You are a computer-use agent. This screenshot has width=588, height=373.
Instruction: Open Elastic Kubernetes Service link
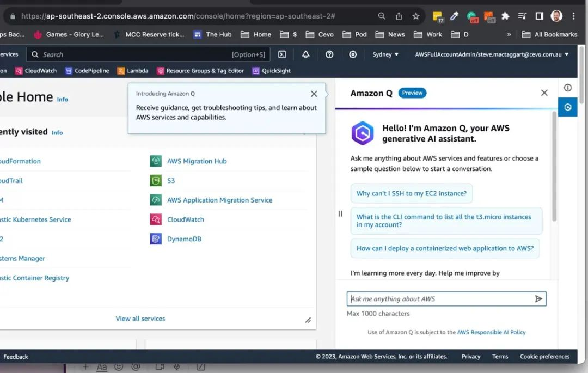click(35, 219)
